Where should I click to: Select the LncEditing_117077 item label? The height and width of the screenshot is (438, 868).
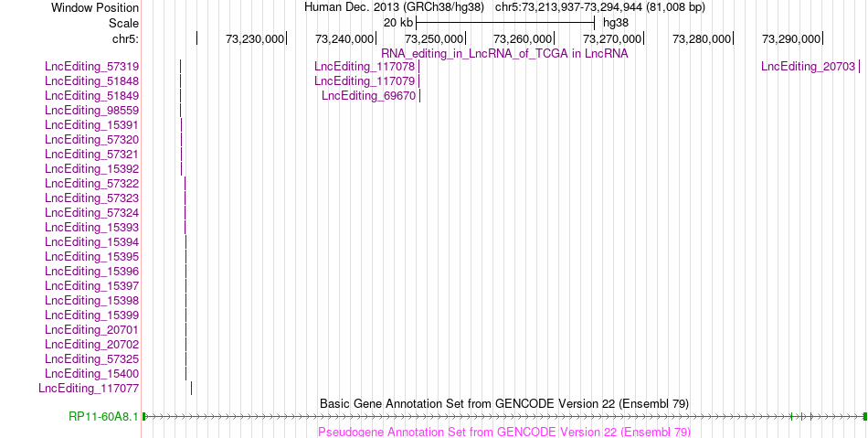89,388
